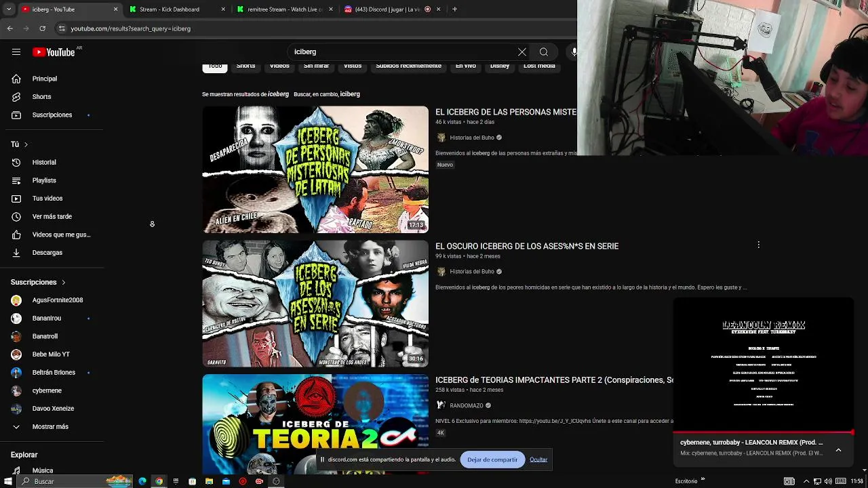
Task: Open the Windows Start menu
Action: [x=8, y=481]
